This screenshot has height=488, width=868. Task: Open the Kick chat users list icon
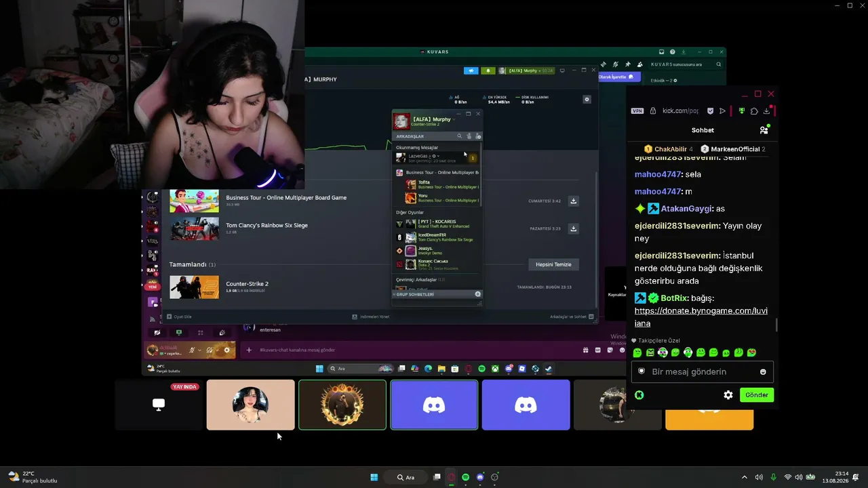point(764,130)
